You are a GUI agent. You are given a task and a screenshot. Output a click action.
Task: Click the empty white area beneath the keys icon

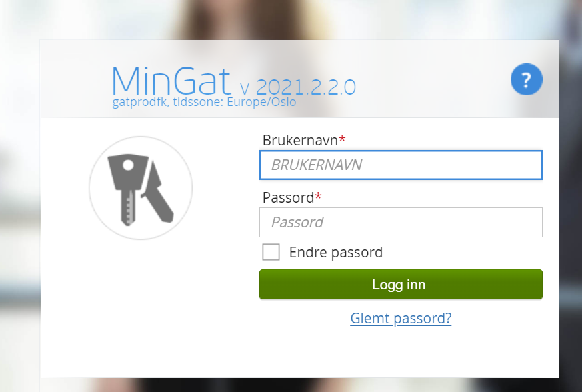tap(141, 308)
